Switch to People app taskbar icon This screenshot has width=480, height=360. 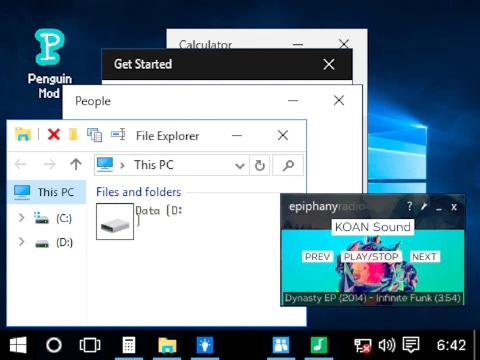tap(281, 345)
